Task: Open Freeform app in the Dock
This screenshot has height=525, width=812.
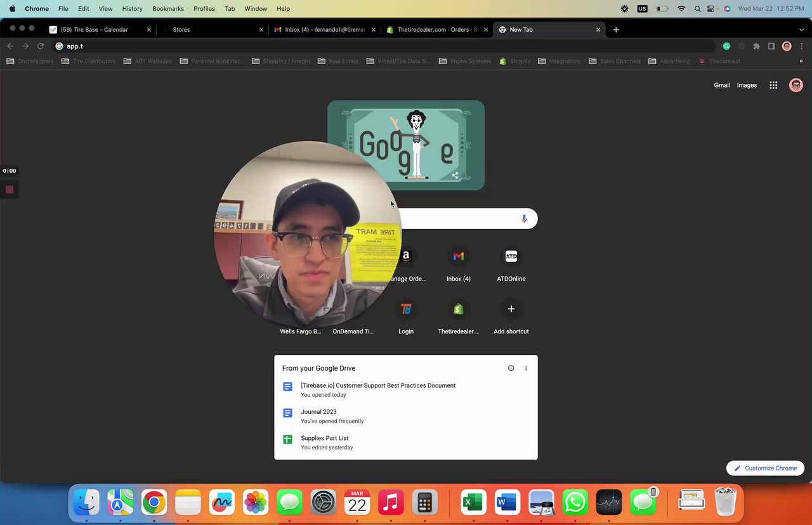Action: pyautogui.click(x=222, y=503)
